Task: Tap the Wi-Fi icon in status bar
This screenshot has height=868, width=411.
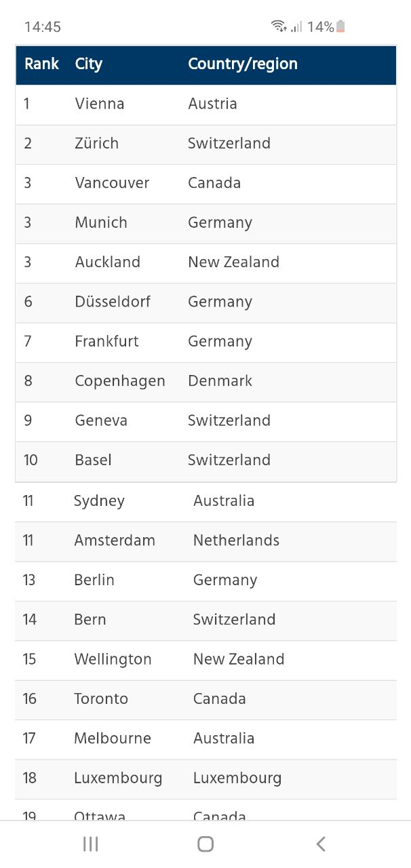Action: click(x=279, y=26)
